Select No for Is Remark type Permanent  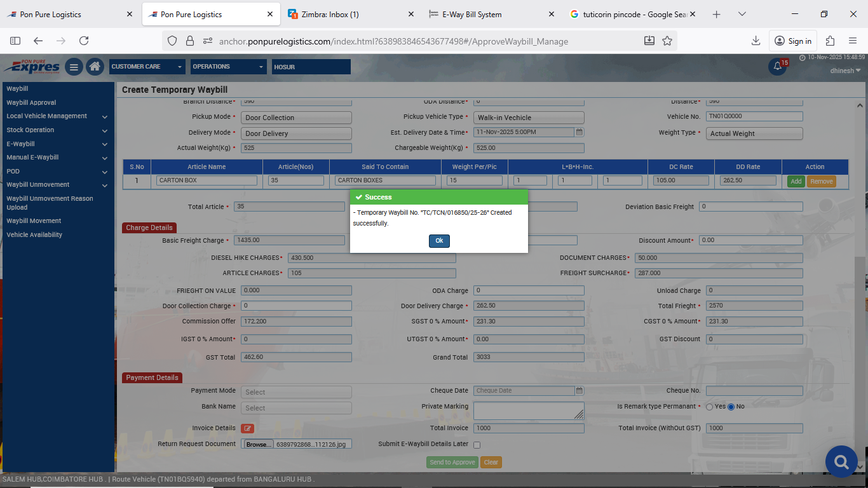point(731,407)
